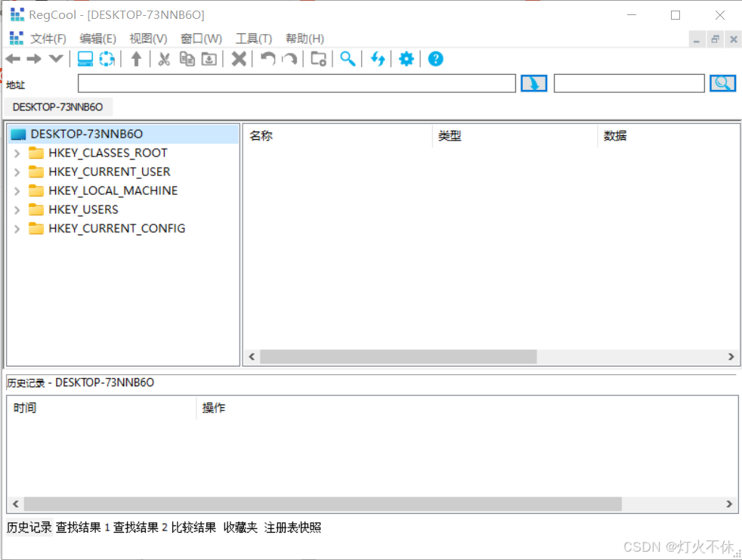Select HKEY_CLASSES_ROOT key
The height and width of the screenshot is (560, 742).
[x=108, y=153]
